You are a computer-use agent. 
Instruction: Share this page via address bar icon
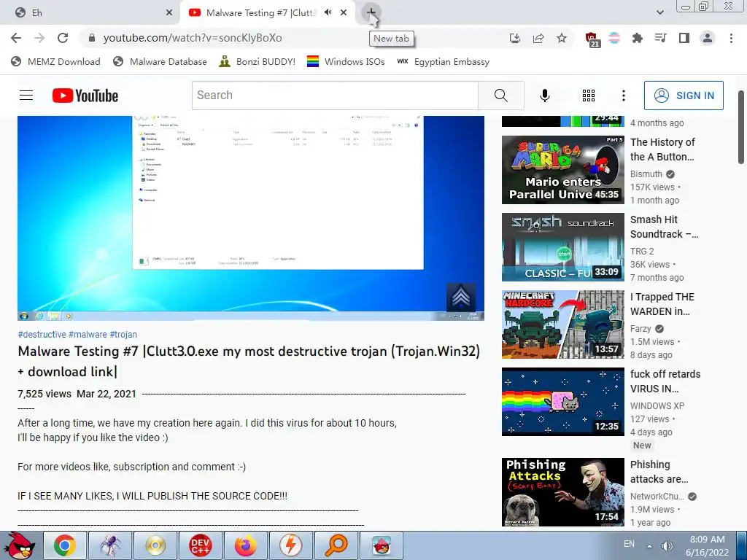click(x=538, y=38)
